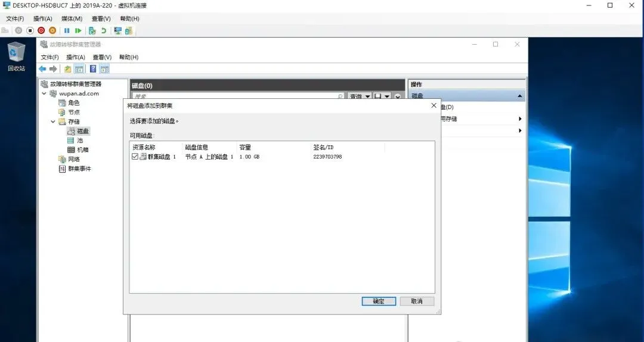Collapse the 磁盘 actions section arrow
This screenshot has height=342, width=644.
520,96
